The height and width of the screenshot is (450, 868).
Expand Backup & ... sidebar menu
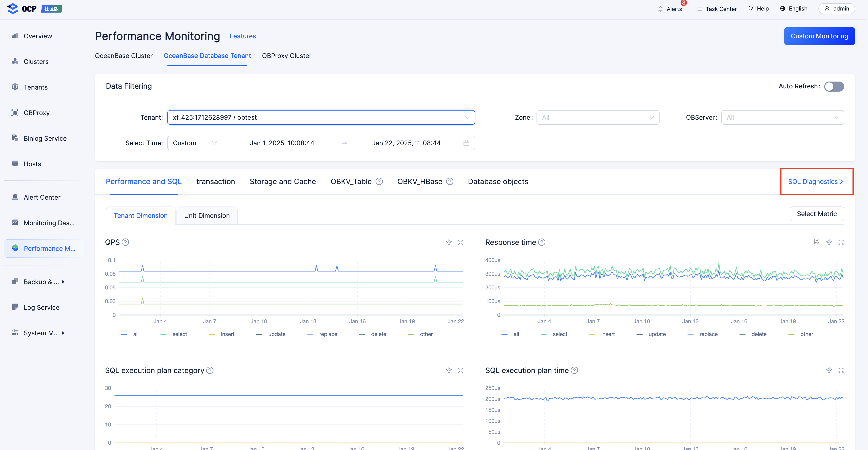tap(44, 281)
